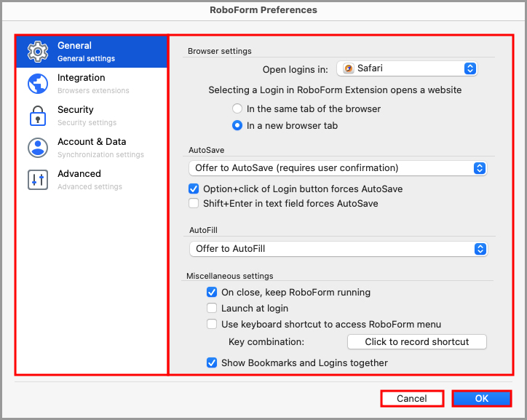Click the 'Click to record shortcut' field
527x420 pixels.
(x=417, y=341)
